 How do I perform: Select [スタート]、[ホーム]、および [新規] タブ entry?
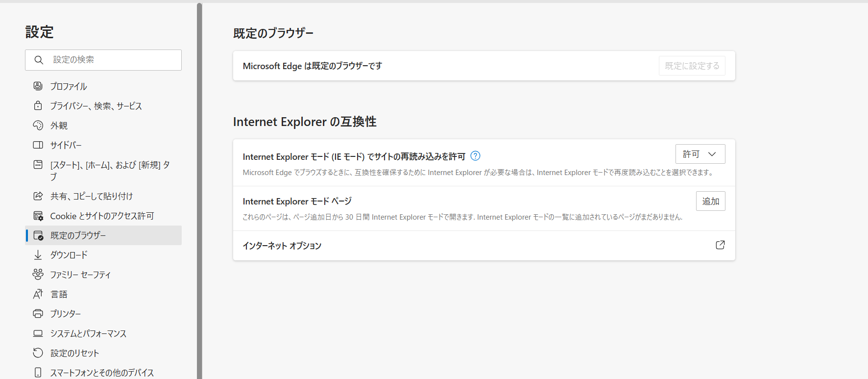point(103,170)
